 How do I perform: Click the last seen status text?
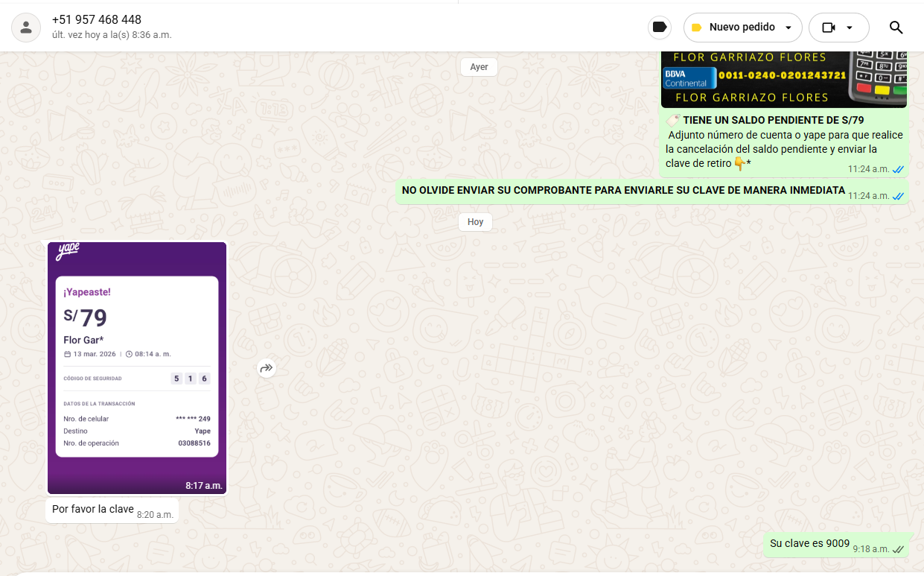click(112, 35)
